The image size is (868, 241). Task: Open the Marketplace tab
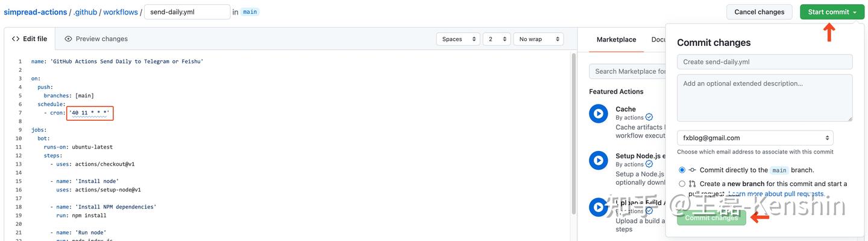click(616, 39)
